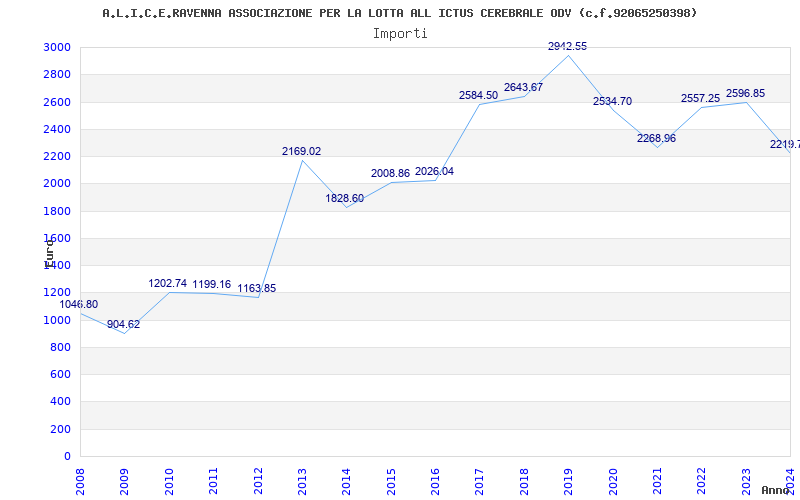
Task: Click the data label 2643.67
Action: point(523,87)
